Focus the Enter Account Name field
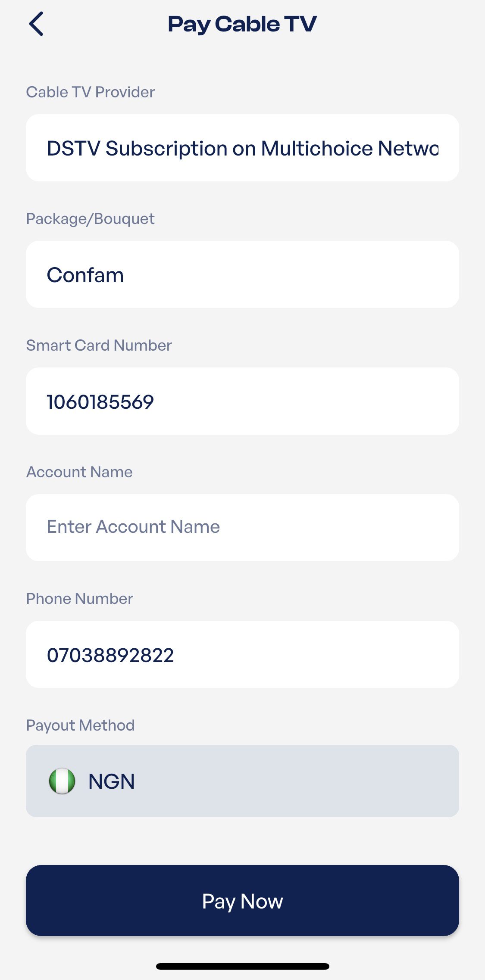 coord(242,528)
